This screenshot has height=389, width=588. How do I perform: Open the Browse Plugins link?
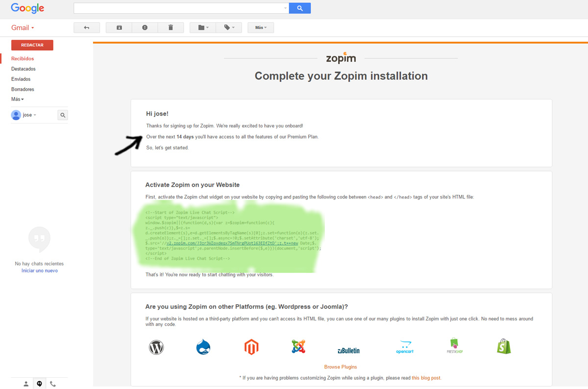point(341,367)
